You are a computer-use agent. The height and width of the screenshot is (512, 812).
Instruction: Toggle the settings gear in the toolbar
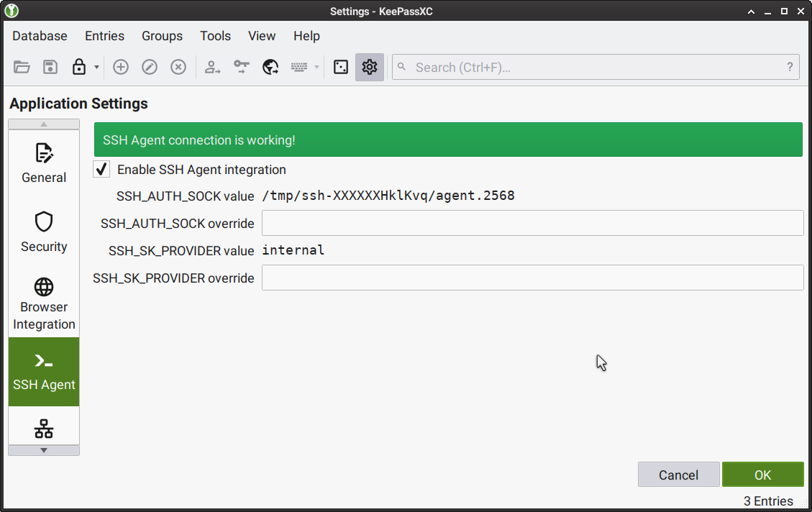369,67
